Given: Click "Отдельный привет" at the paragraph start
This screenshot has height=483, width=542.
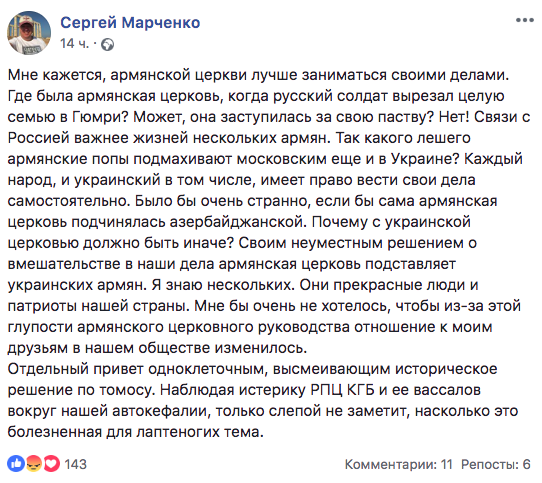Looking at the screenshot, I should point(75,369).
